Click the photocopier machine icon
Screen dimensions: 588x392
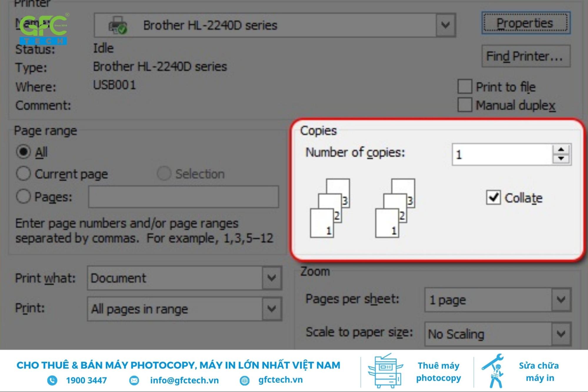tap(385, 371)
